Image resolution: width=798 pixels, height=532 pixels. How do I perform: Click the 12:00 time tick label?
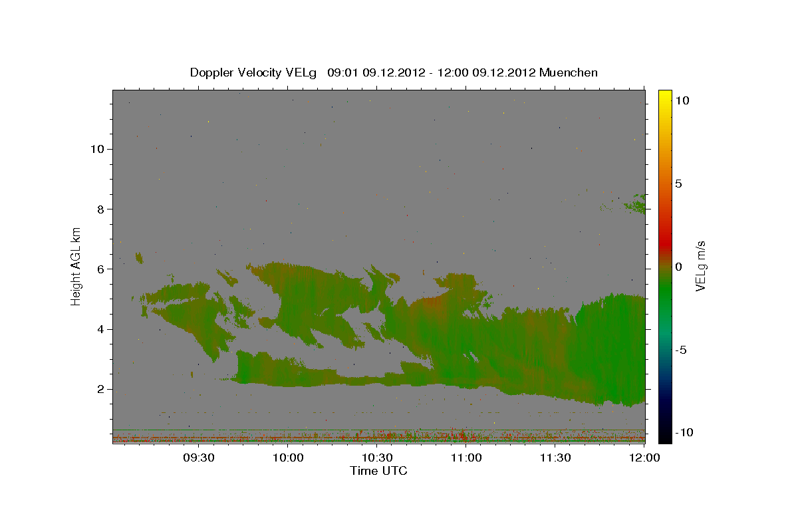[x=644, y=458]
